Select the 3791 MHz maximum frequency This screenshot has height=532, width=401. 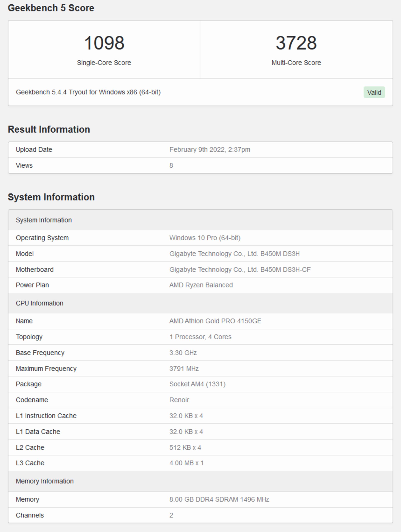(x=184, y=369)
